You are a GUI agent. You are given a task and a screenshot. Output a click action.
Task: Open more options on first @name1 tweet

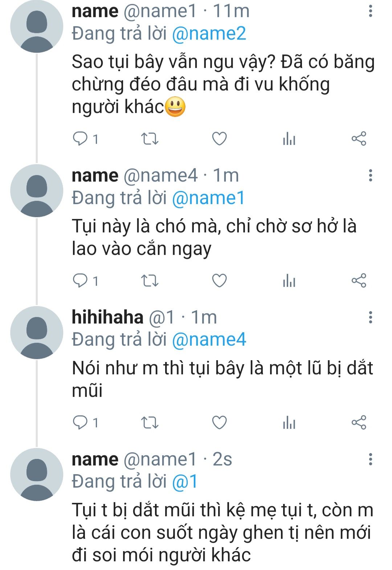(x=370, y=11)
